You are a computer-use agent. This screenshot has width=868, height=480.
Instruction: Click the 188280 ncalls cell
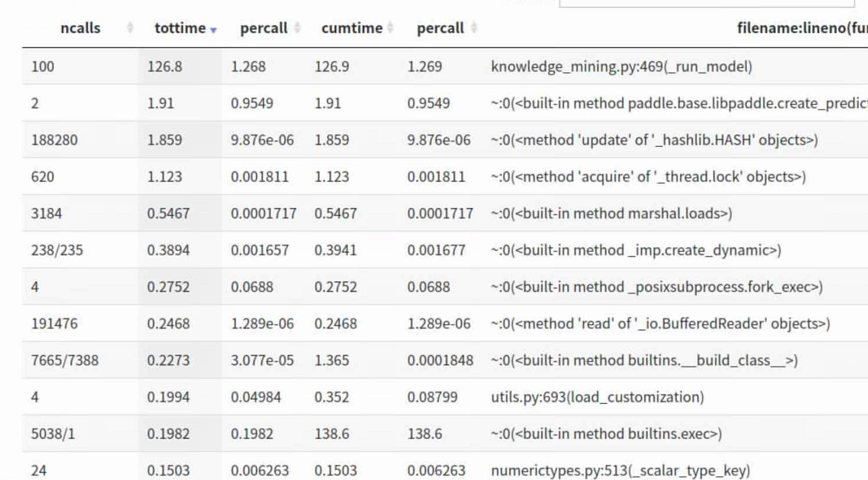(x=55, y=140)
